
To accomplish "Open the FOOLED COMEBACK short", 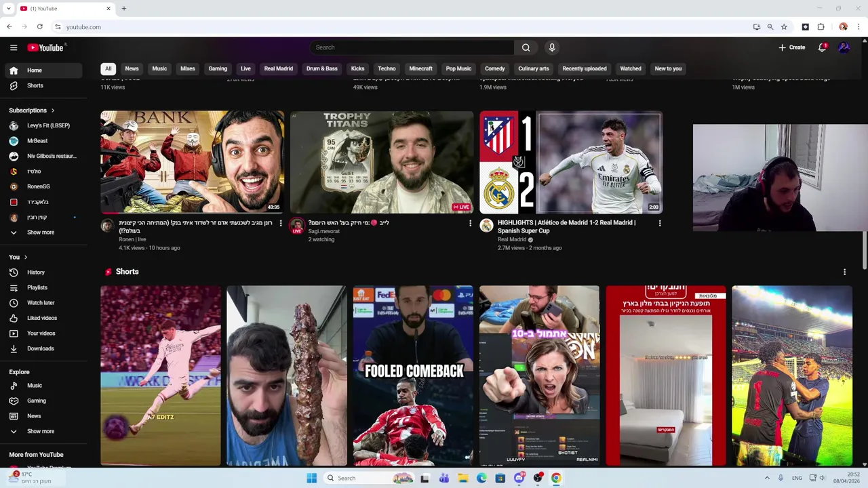I will point(413,375).
